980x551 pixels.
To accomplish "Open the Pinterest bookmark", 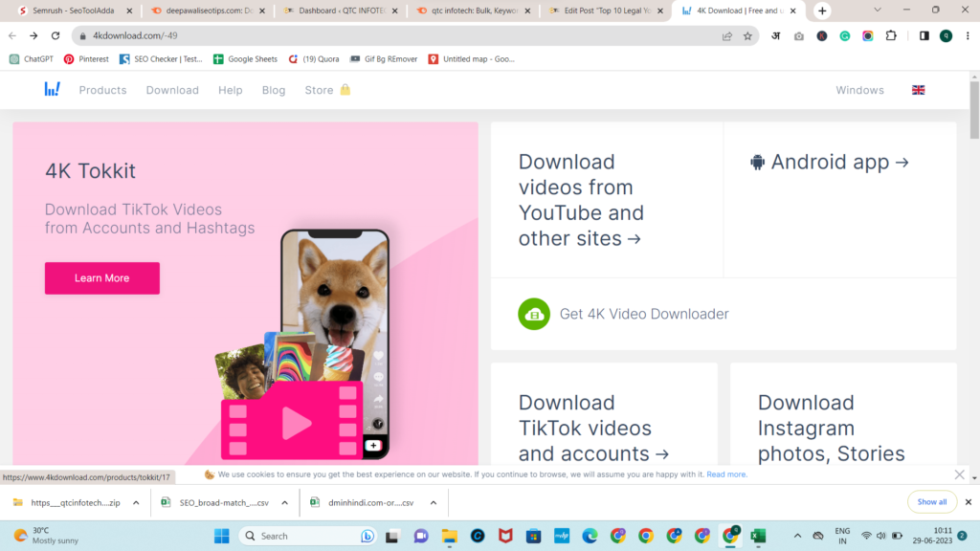I will 86,58.
